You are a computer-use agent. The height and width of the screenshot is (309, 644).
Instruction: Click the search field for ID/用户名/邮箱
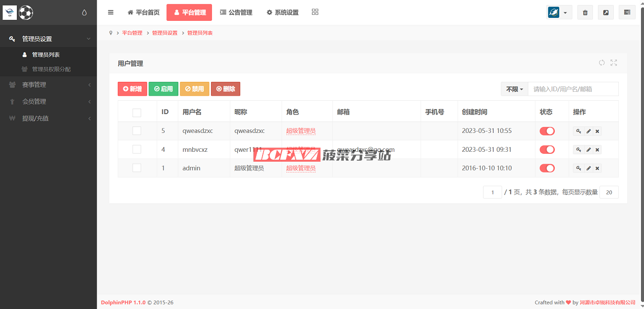point(573,89)
